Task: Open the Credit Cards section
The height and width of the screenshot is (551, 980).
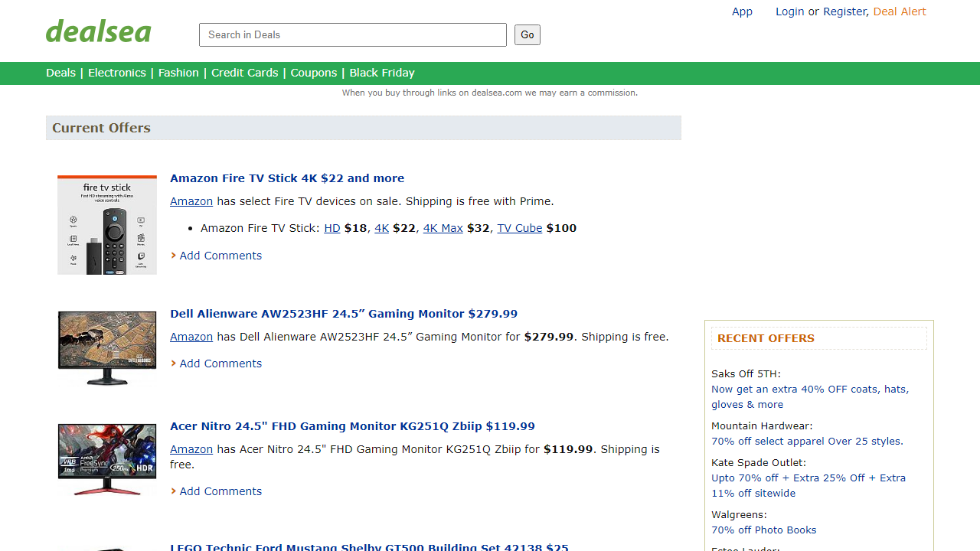Action: click(x=244, y=73)
